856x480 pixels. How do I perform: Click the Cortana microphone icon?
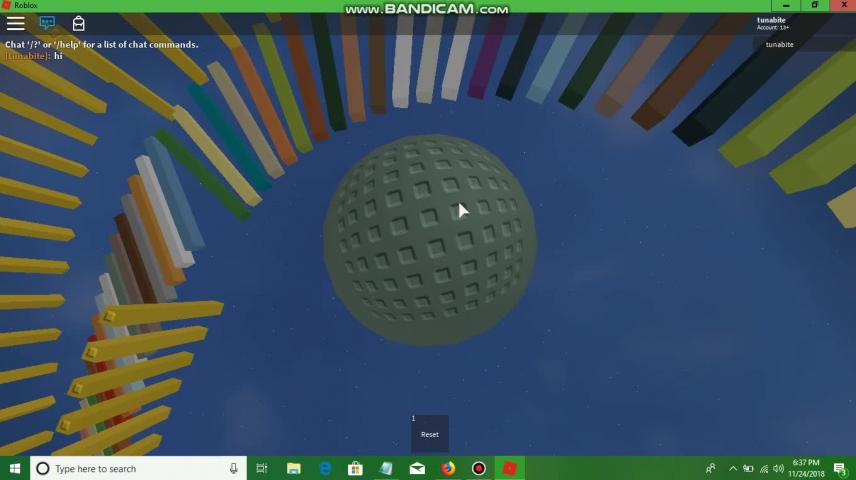pyautogui.click(x=234, y=469)
